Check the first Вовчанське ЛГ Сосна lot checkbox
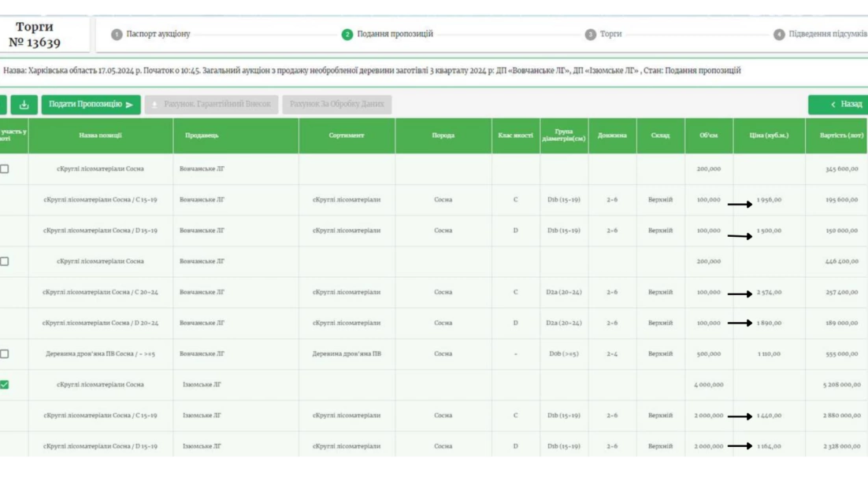The width and height of the screenshot is (868, 488). point(5,168)
